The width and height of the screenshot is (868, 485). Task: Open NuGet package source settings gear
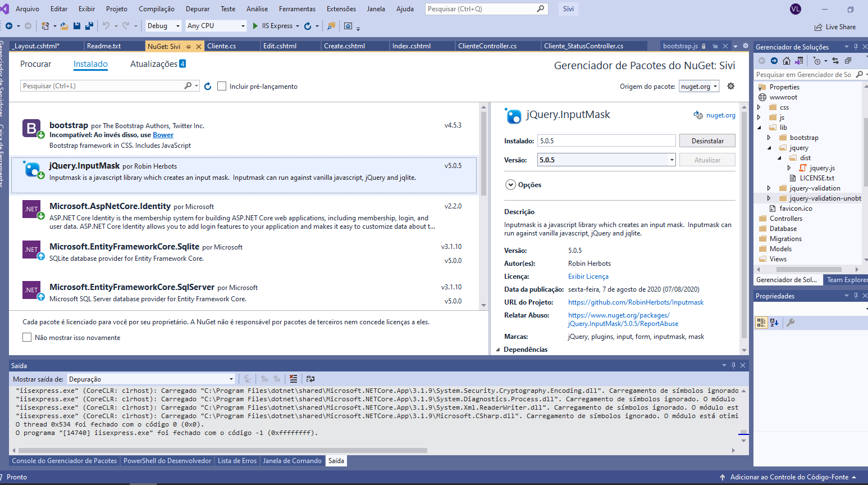click(x=730, y=86)
